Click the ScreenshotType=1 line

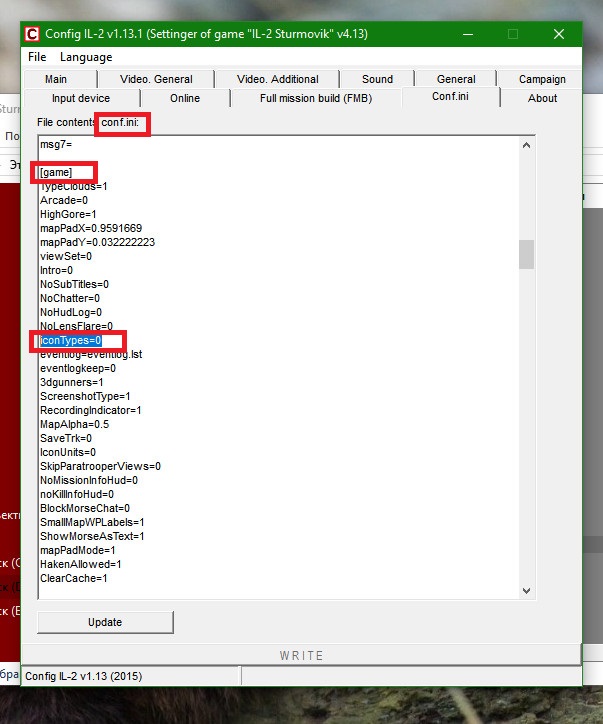click(85, 396)
